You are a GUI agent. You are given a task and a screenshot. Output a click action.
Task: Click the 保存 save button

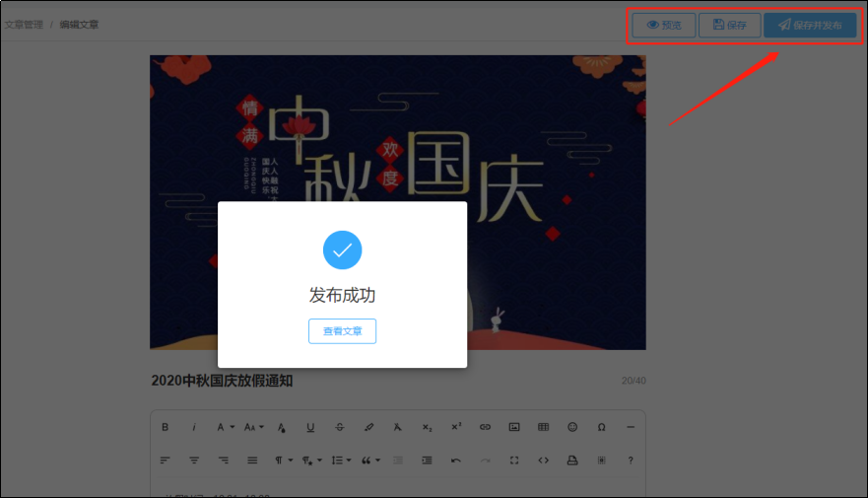pos(730,25)
